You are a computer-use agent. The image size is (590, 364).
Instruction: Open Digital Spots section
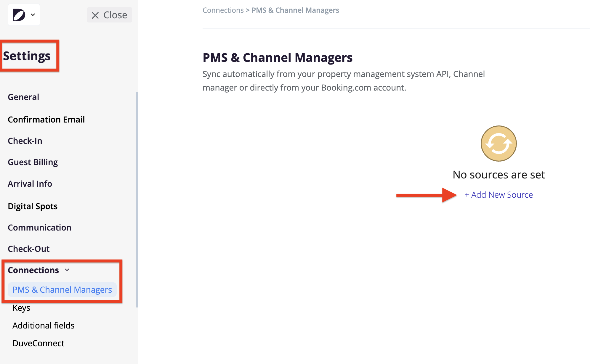[33, 206]
